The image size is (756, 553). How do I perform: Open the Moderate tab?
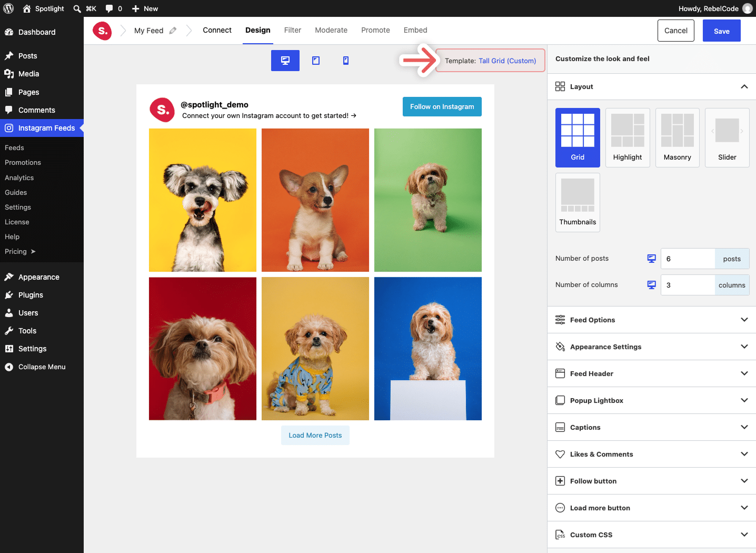331,31
